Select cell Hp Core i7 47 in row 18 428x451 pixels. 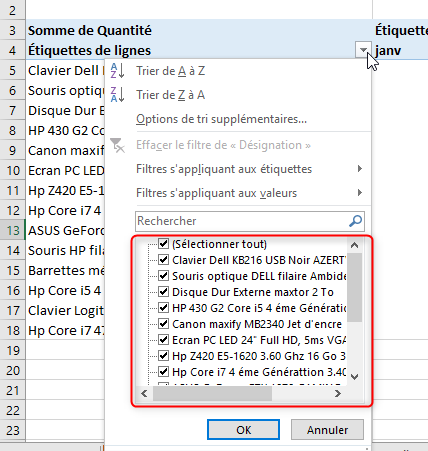[x=66, y=331]
